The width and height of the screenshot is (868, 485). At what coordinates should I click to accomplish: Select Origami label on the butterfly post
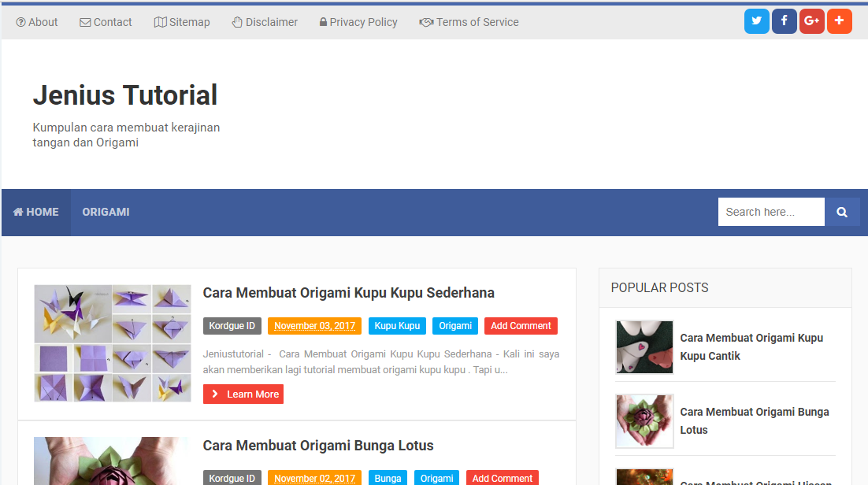pyautogui.click(x=455, y=326)
